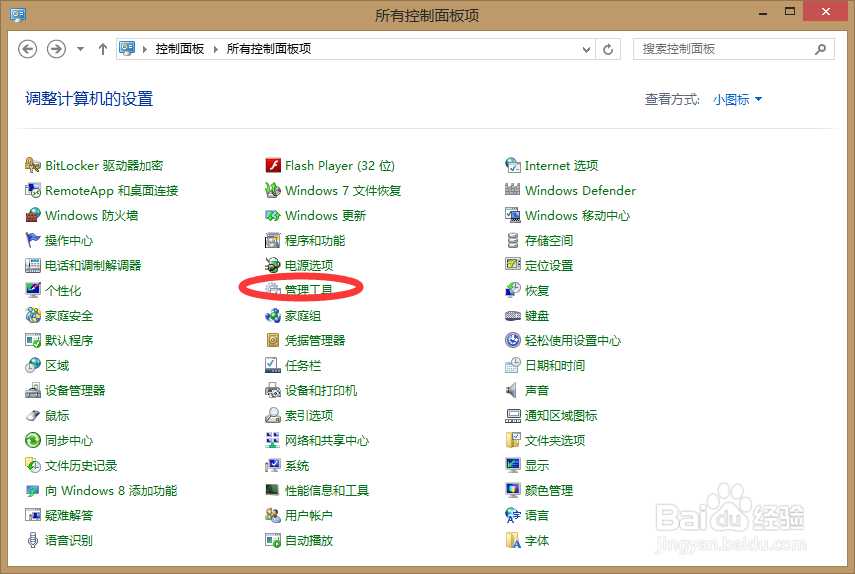Open the Flash Player (32 位) icon
Viewport: 855px width, 574px height.
pyautogui.click(x=273, y=165)
